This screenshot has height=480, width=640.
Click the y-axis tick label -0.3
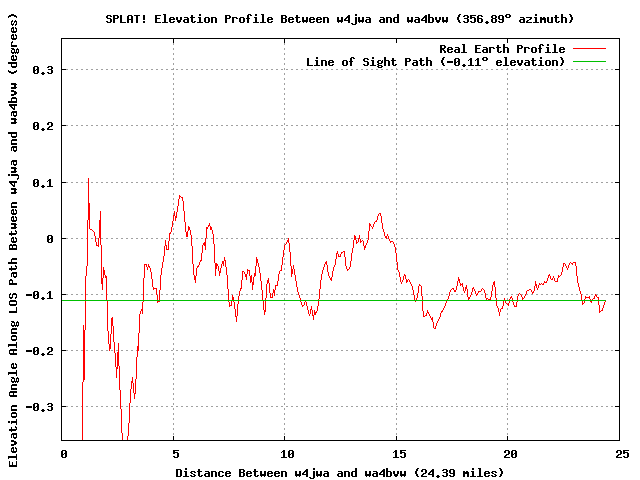(39, 407)
